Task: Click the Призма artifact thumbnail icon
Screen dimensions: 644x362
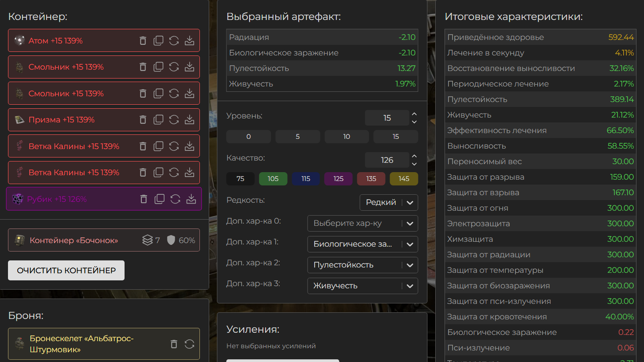Action: [x=19, y=120]
